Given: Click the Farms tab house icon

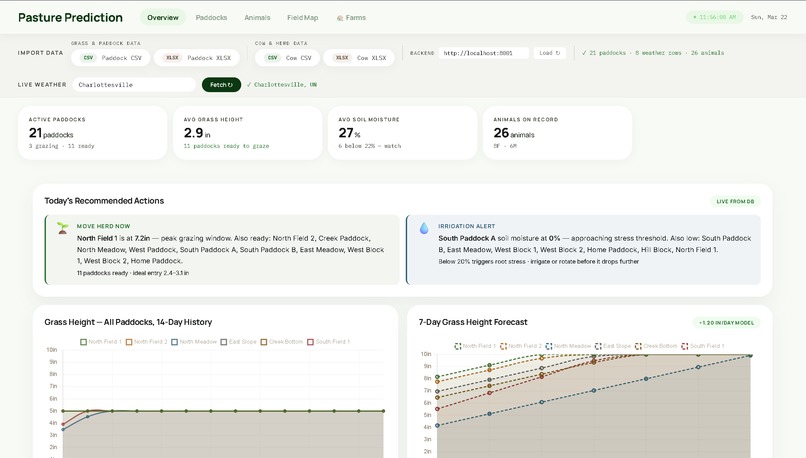Looking at the screenshot, I should click(340, 18).
